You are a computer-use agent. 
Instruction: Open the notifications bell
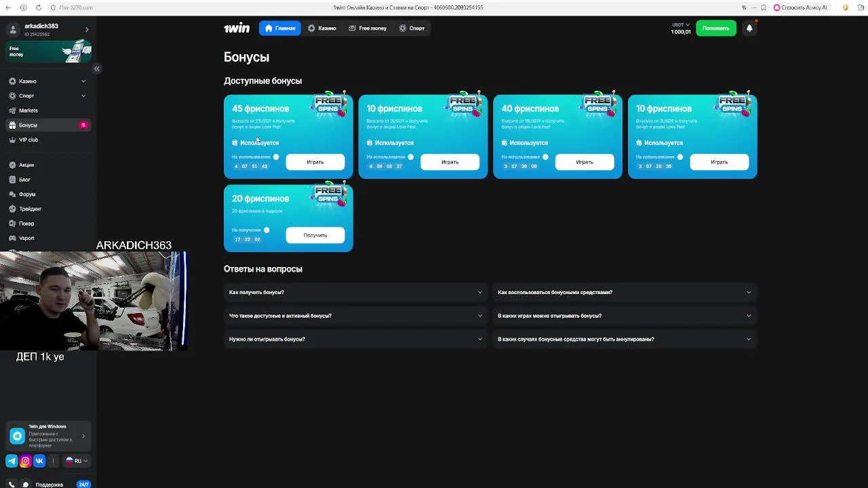[x=749, y=28]
